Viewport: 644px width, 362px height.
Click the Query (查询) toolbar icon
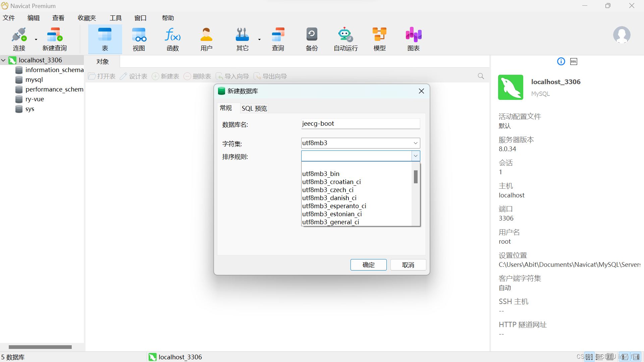click(278, 39)
